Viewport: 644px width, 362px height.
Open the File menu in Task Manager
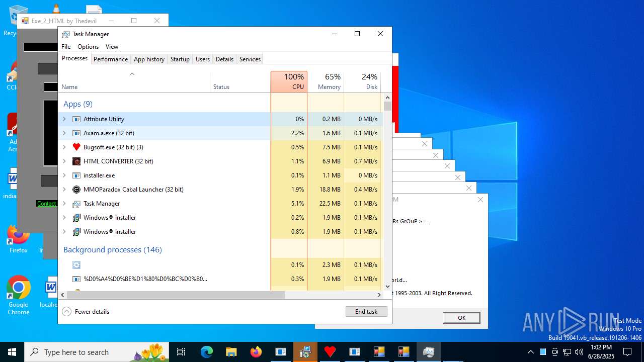(x=66, y=47)
